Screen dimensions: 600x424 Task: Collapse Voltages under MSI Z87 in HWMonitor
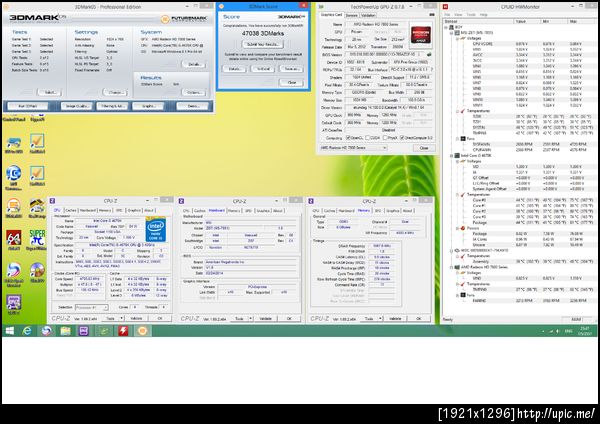(x=457, y=39)
